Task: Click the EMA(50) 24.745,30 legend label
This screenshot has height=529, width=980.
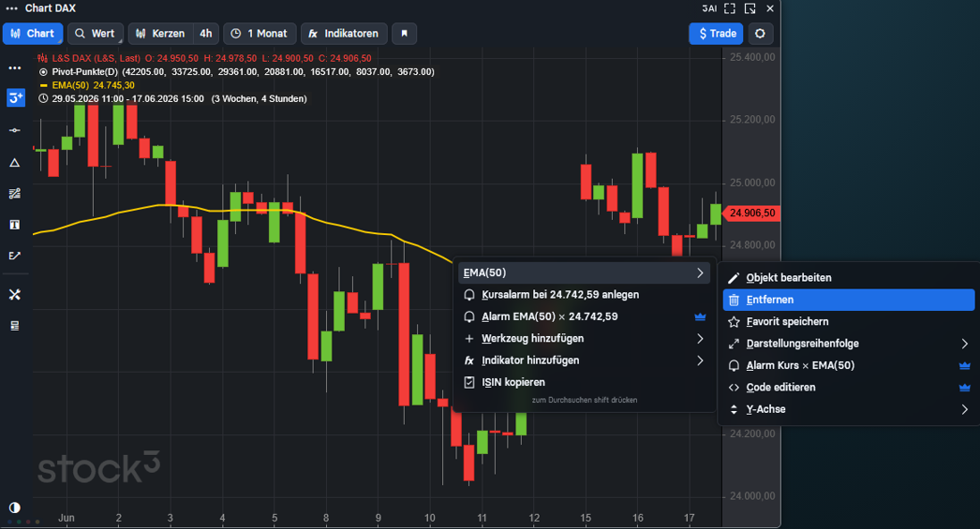Action: tap(93, 85)
